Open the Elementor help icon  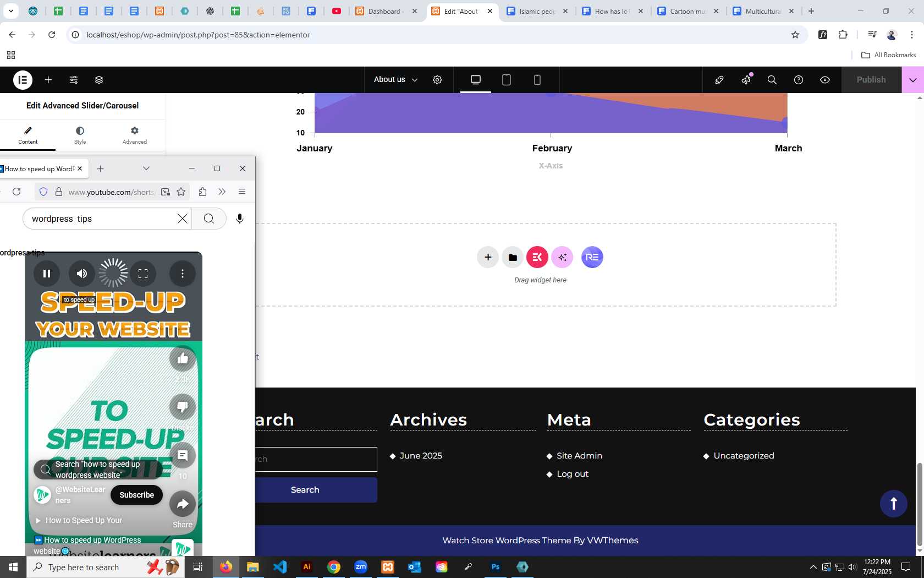[x=799, y=80]
